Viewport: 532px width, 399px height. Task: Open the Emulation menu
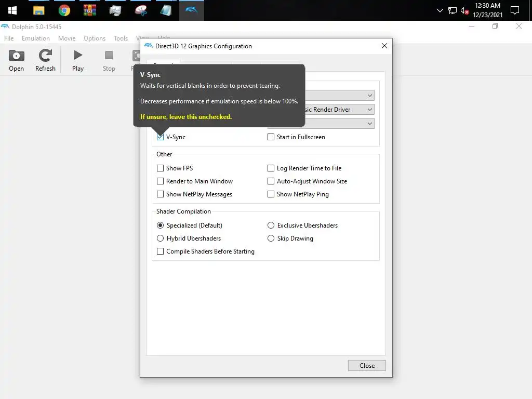[x=36, y=38]
